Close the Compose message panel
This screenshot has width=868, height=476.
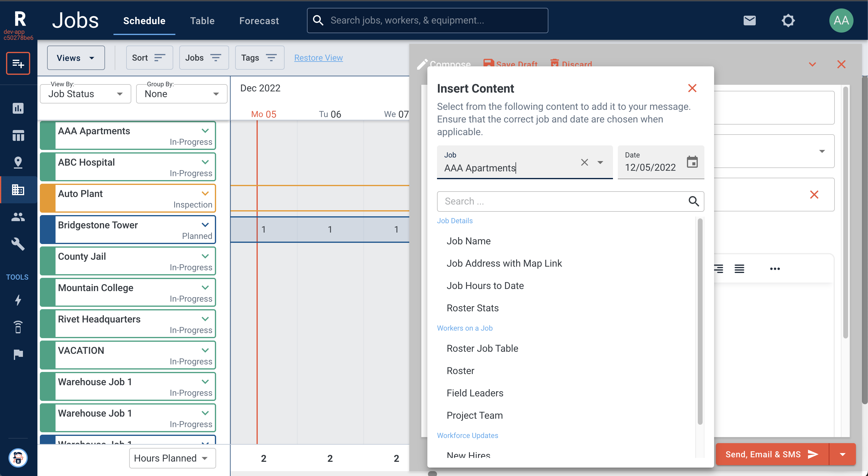pyautogui.click(x=841, y=64)
